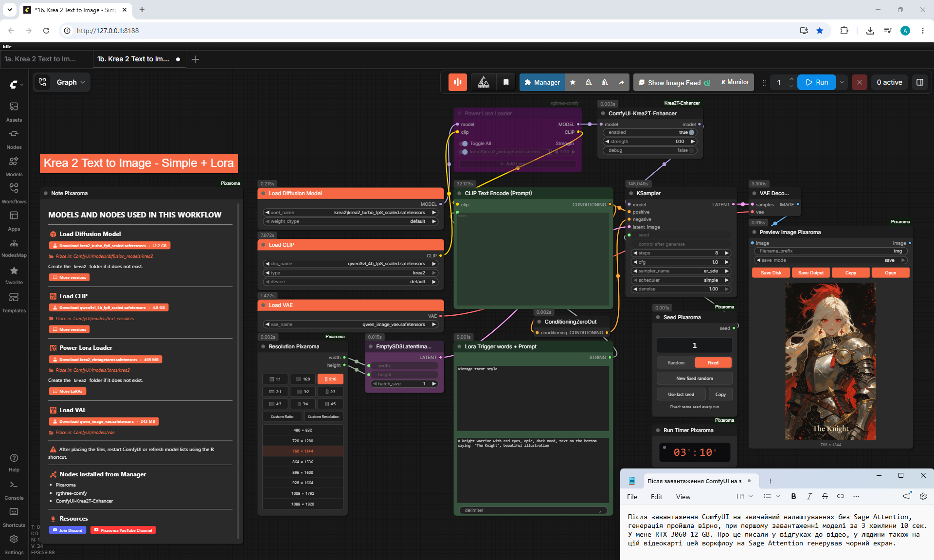This screenshot has width=934, height=560.
Task: Adjust the denoise value in KSampler
Action: coord(681,289)
